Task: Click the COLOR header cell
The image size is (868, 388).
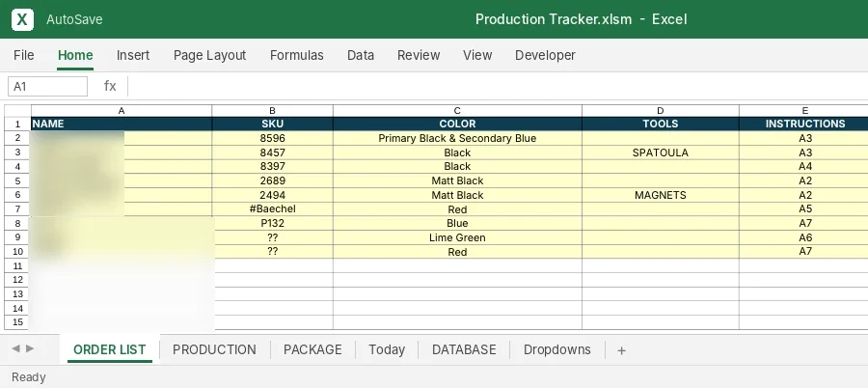Action: click(x=457, y=124)
